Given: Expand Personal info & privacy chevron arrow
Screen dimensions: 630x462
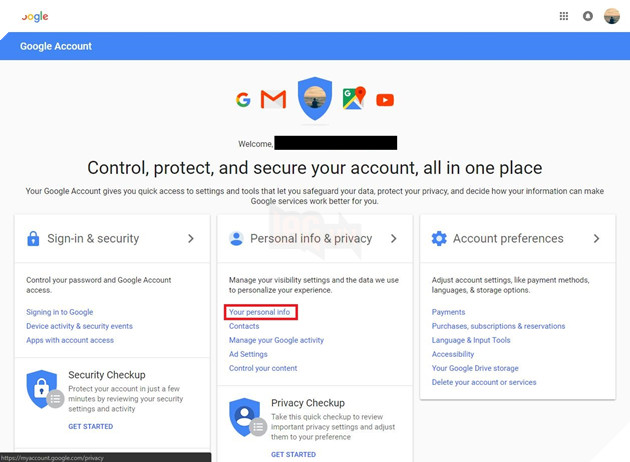Looking at the screenshot, I should pos(394,239).
